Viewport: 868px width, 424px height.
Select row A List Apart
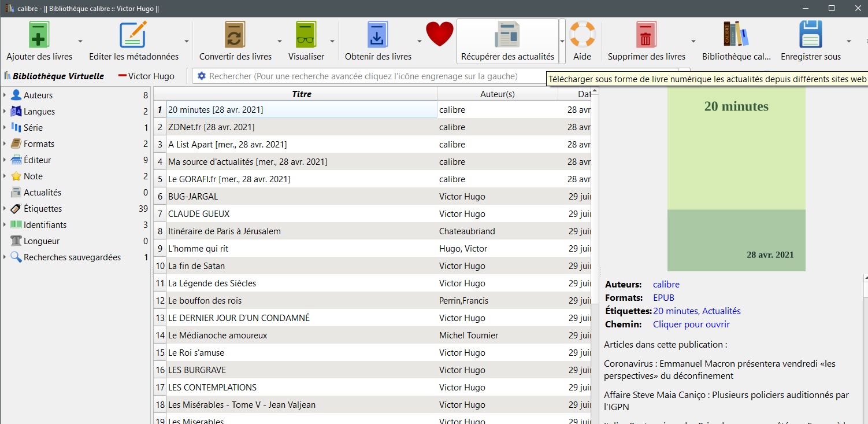coord(372,144)
